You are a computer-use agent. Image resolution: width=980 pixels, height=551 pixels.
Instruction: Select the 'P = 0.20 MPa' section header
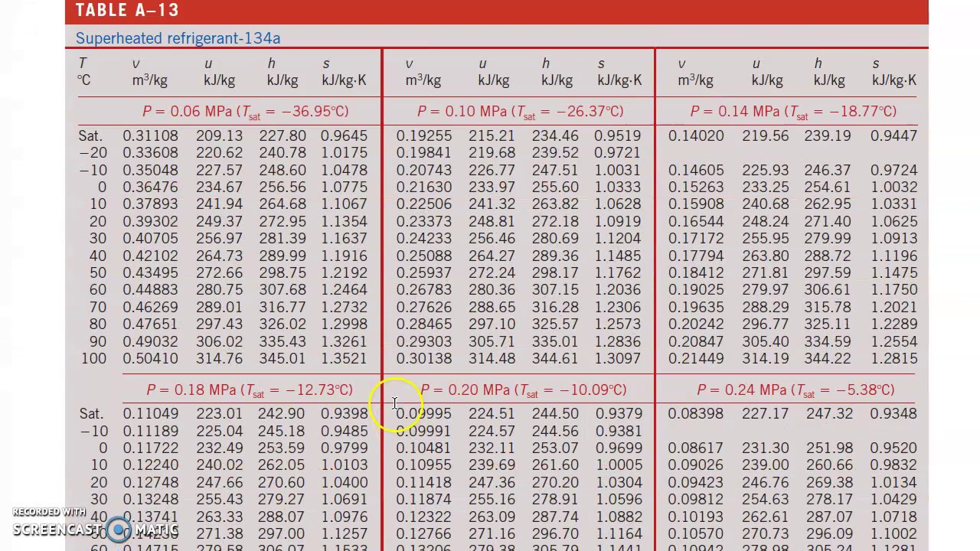point(523,390)
